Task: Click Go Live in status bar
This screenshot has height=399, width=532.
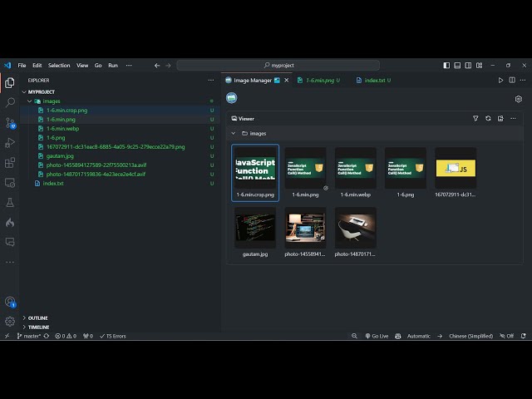Action: tap(377, 336)
